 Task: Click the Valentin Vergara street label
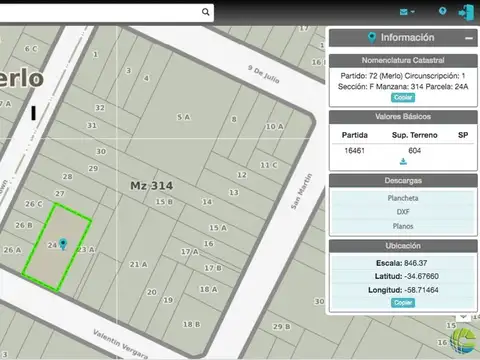120,344
